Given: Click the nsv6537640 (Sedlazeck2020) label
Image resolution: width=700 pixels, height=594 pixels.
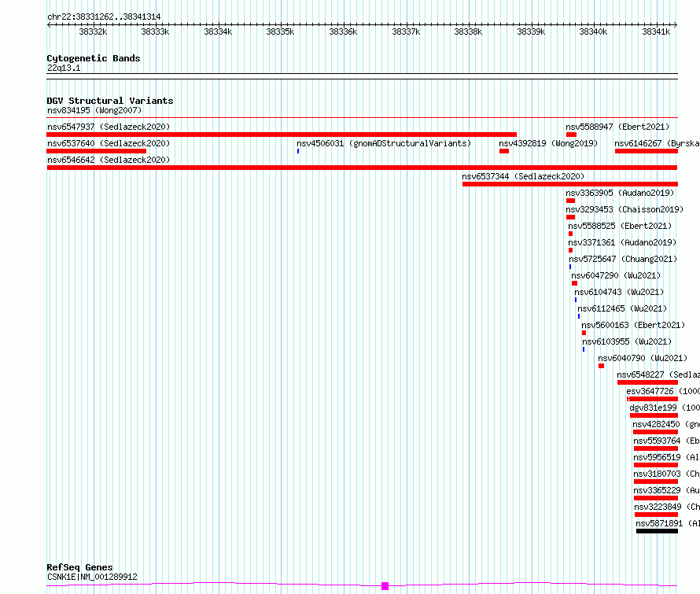Looking at the screenshot, I should pyautogui.click(x=109, y=143).
